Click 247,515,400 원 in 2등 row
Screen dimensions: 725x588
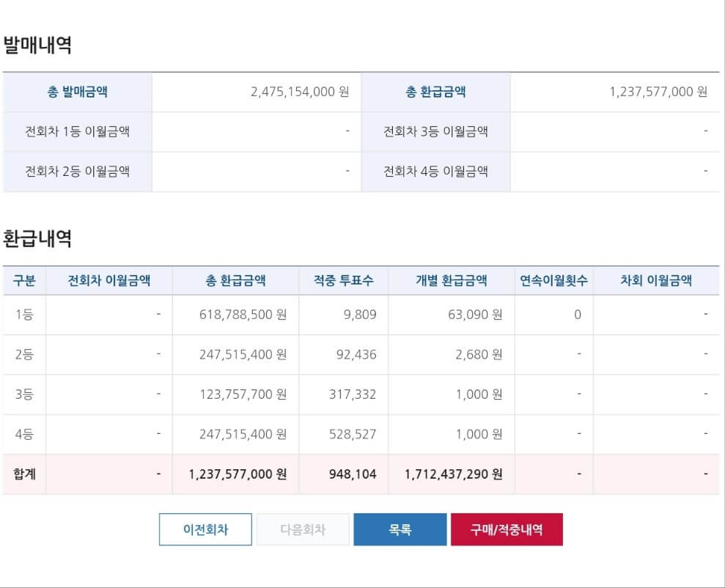click(x=243, y=354)
